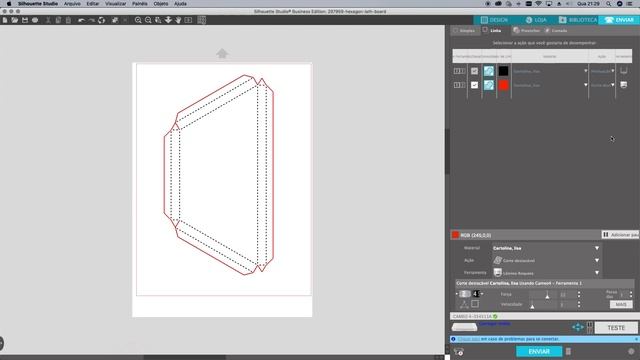Fit page to window icon
The width and height of the screenshot is (640, 360).
[188, 20]
